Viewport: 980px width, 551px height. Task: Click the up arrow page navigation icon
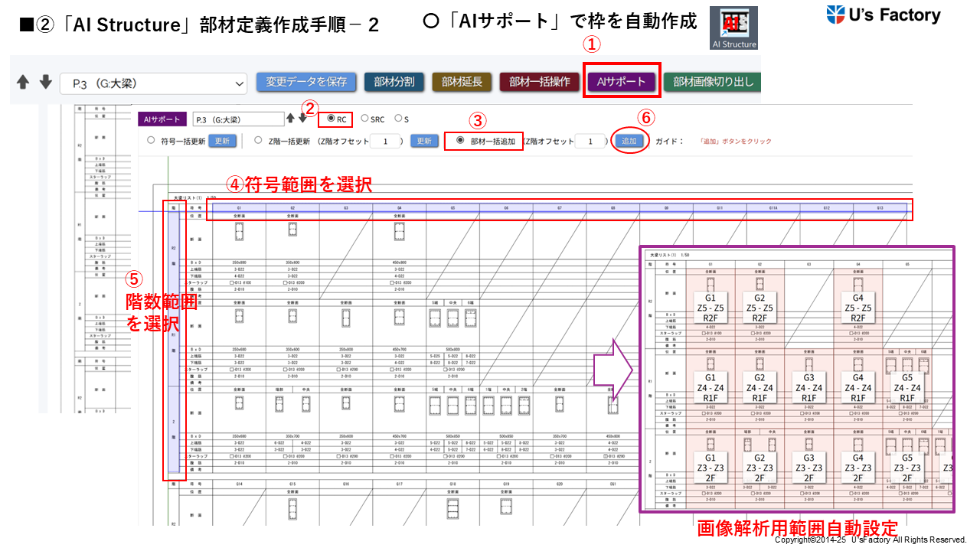pyautogui.click(x=24, y=82)
